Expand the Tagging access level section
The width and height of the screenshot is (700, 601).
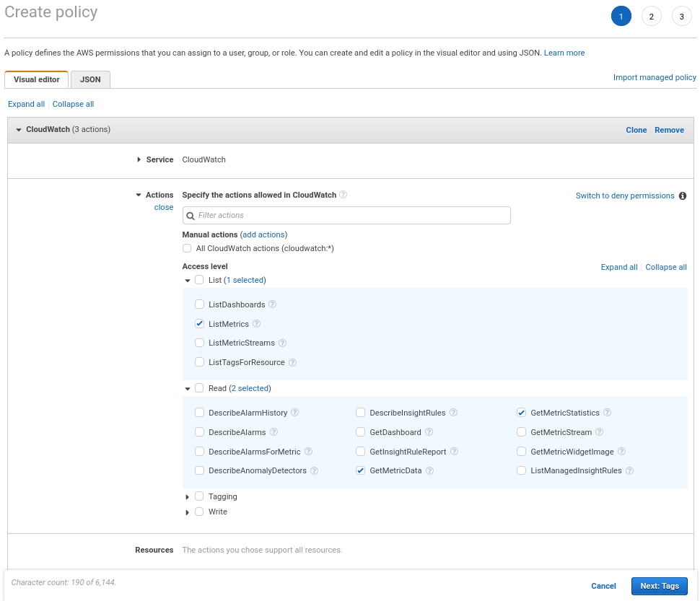(x=188, y=496)
